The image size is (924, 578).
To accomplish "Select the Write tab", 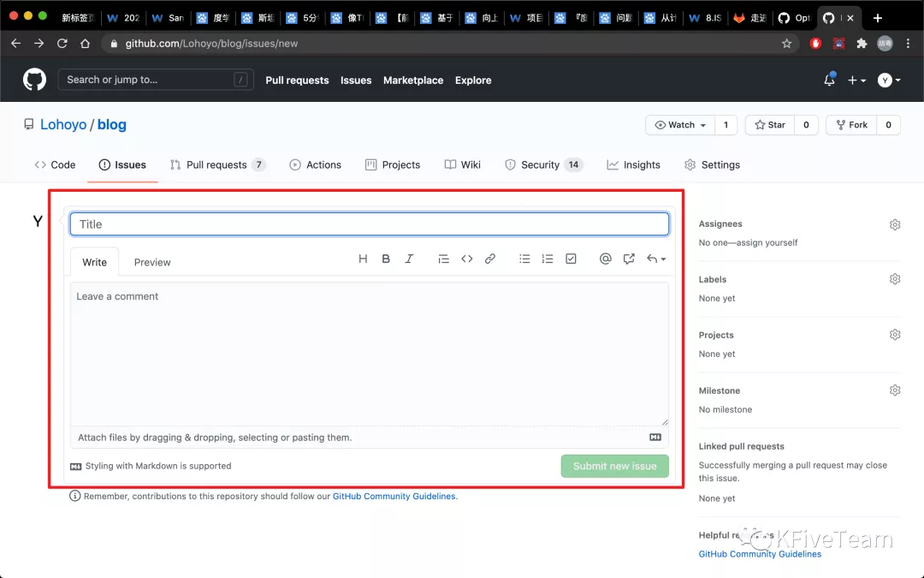I will click(x=94, y=263).
